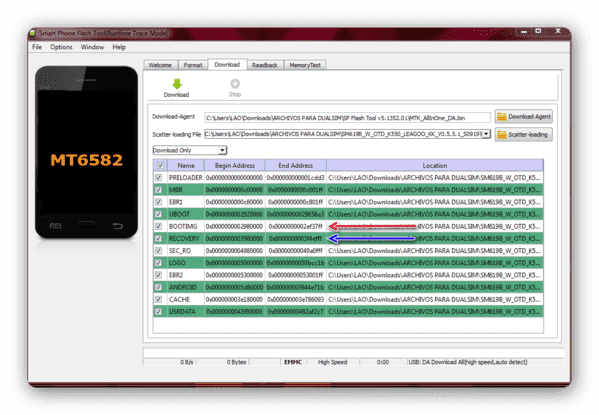
Task: Open the Options menu
Action: pos(61,47)
